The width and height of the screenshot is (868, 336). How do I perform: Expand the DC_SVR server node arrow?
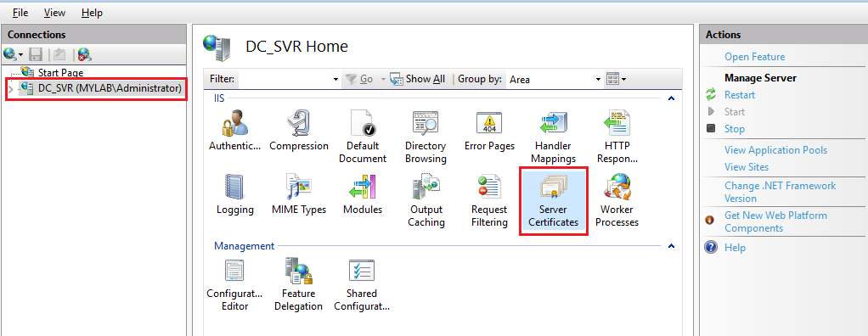11,88
